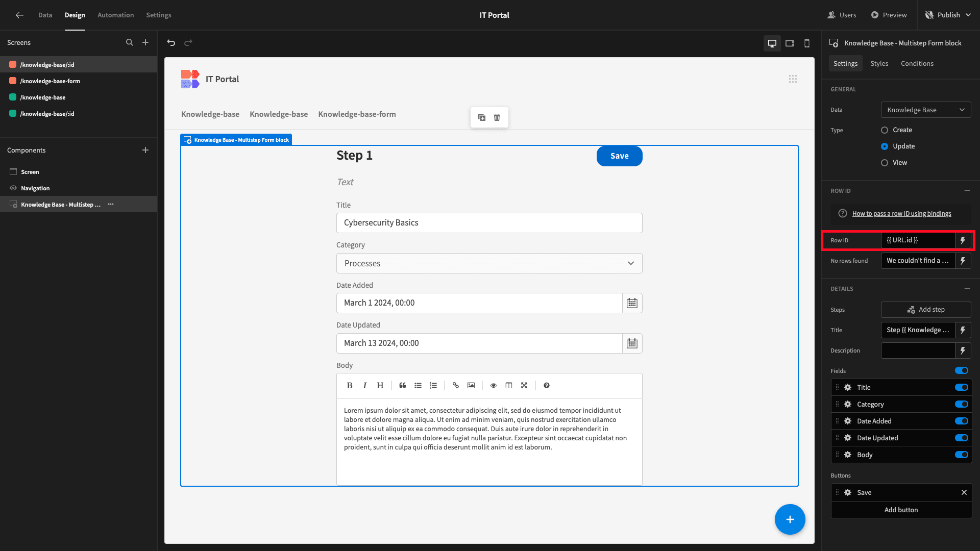This screenshot has height=551, width=980.
Task: Open How to pass a row ID link
Action: pyautogui.click(x=901, y=214)
